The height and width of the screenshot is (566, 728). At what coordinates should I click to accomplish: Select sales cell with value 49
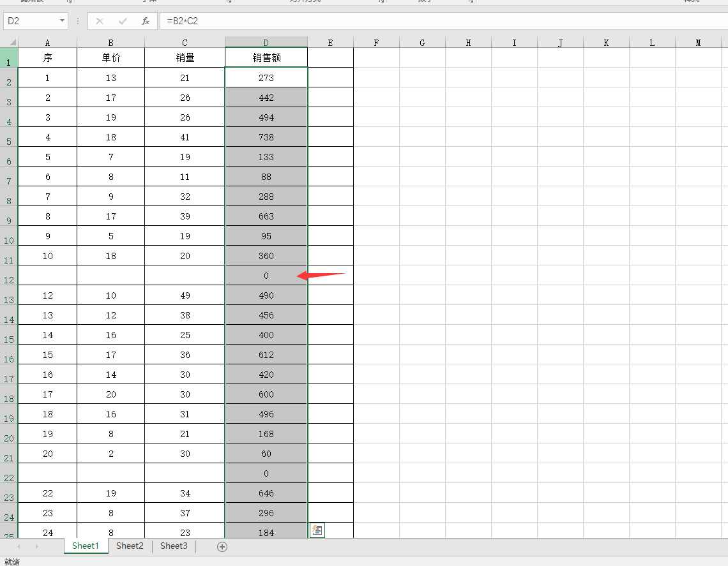(185, 295)
